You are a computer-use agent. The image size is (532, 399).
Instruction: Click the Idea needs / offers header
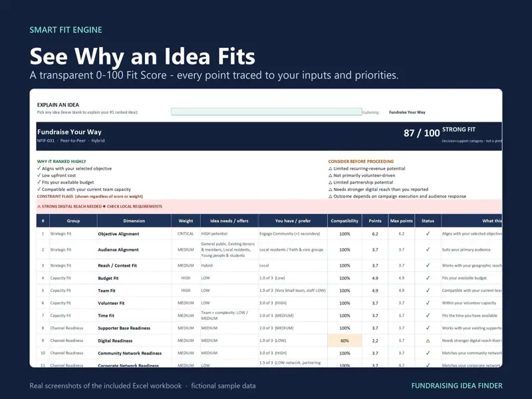[x=229, y=221]
